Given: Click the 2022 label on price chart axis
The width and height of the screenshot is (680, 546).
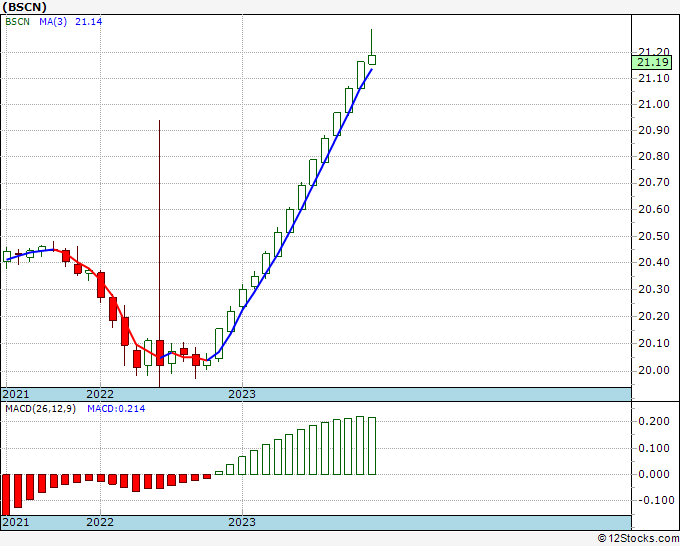Looking at the screenshot, I should click(100, 394).
